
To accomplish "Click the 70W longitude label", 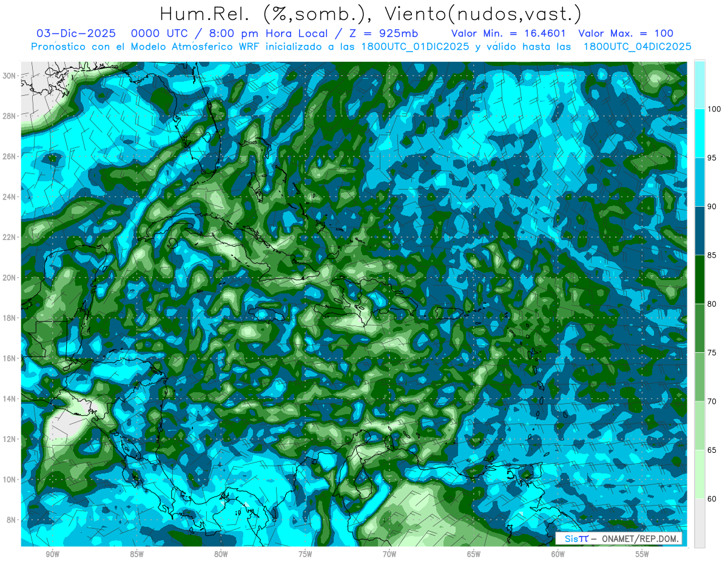I will click(x=389, y=554).
